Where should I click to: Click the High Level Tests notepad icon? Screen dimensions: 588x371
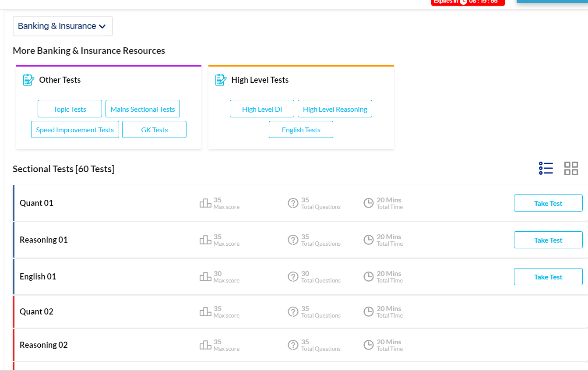221,80
